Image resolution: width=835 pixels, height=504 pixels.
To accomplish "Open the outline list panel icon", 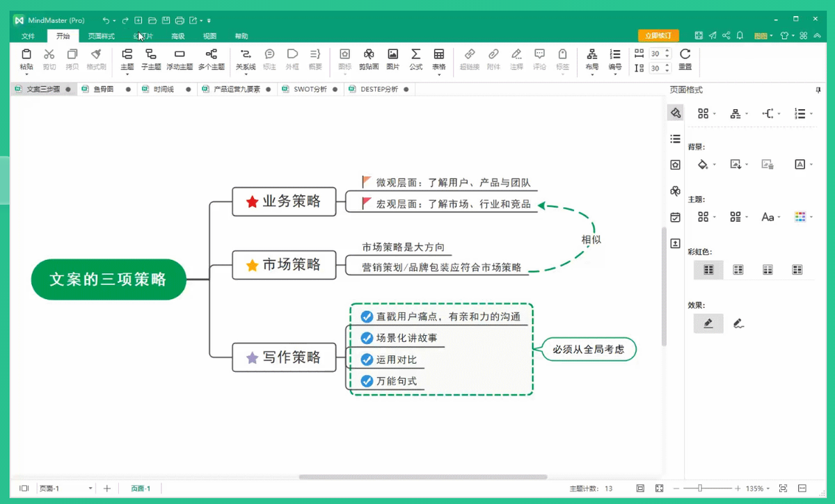I will tap(675, 139).
